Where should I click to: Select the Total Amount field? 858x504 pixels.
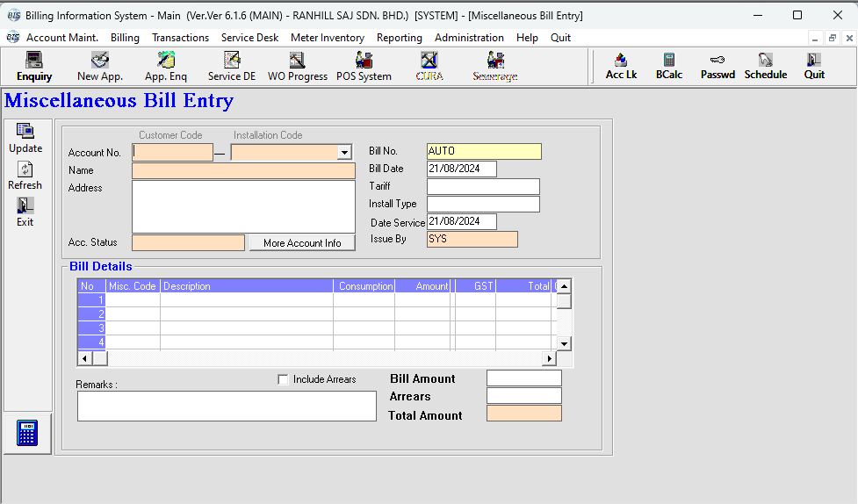(523, 414)
